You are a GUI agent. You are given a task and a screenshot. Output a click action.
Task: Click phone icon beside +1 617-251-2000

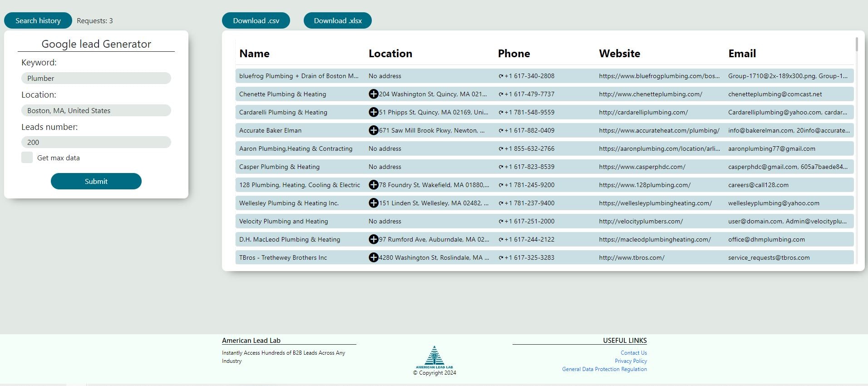[x=501, y=222]
